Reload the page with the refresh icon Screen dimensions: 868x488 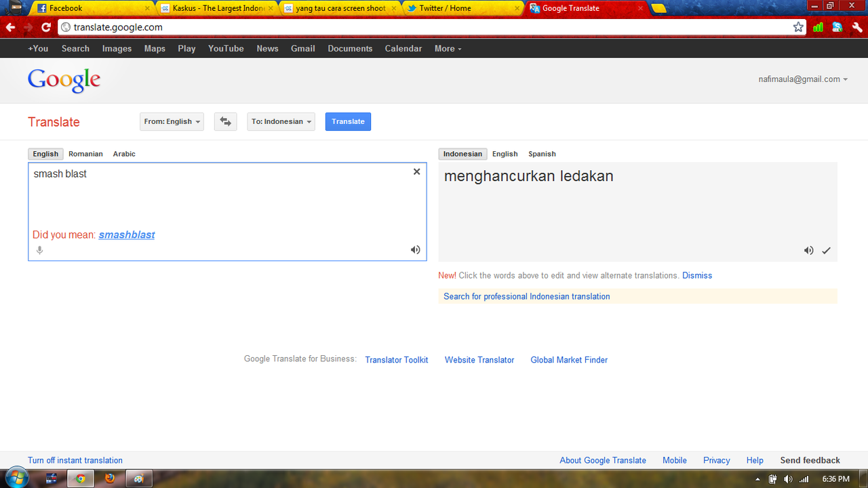(x=45, y=27)
